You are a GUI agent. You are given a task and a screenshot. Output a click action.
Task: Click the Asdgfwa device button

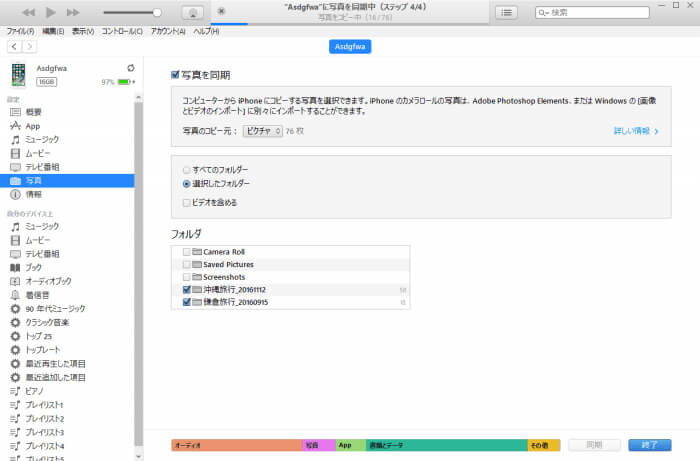(350, 46)
